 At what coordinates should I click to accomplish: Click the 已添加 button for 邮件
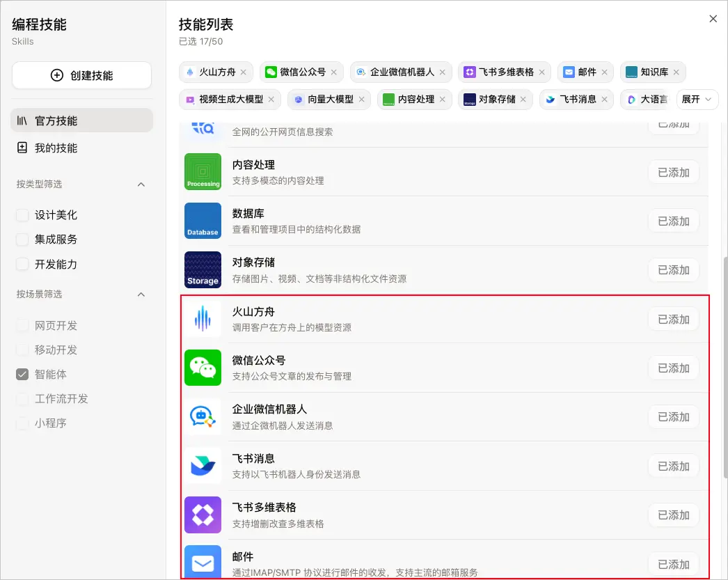click(674, 564)
